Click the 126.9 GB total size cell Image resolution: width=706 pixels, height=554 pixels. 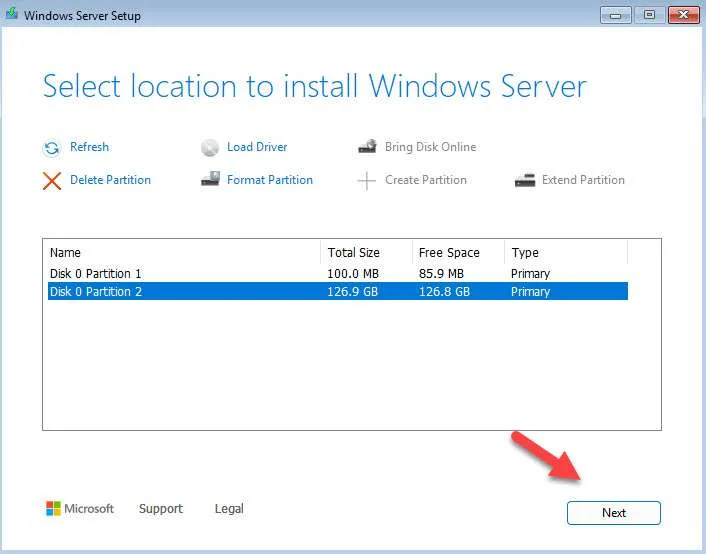(x=352, y=291)
